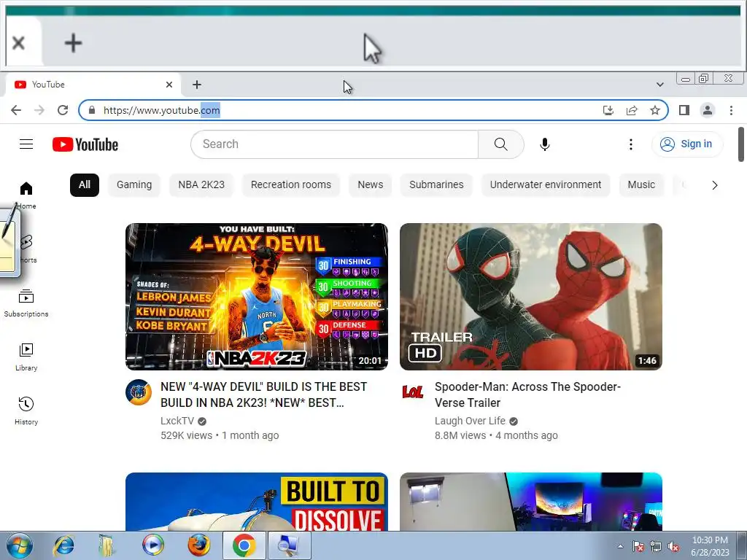
Task: View site info via the lock icon
Action: click(92, 111)
